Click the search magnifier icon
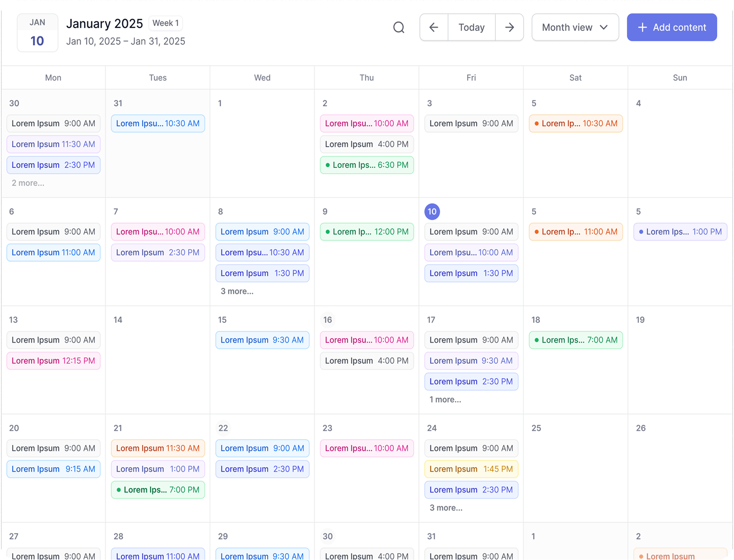Viewport: 734px width, 560px height. pyautogui.click(x=399, y=27)
